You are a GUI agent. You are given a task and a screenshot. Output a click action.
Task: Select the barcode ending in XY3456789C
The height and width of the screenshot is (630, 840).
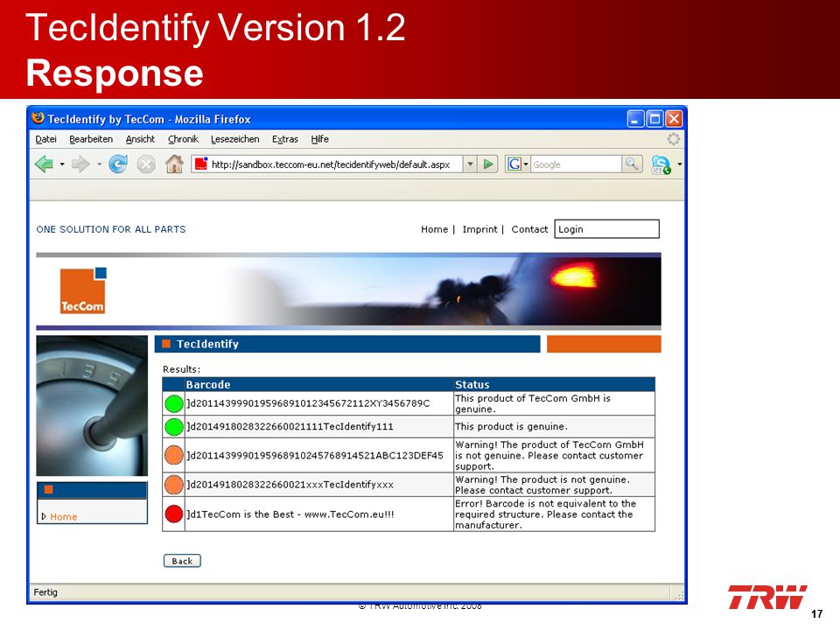(x=308, y=403)
